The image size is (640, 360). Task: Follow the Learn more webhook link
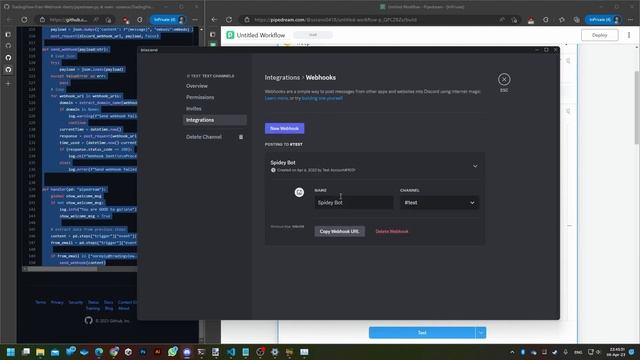click(276, 98)
